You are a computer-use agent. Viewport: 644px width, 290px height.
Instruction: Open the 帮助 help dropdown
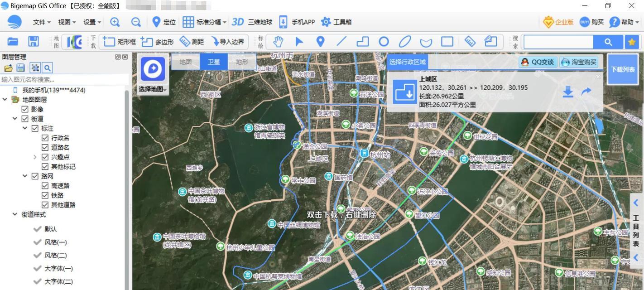click(x=623, y=22)
